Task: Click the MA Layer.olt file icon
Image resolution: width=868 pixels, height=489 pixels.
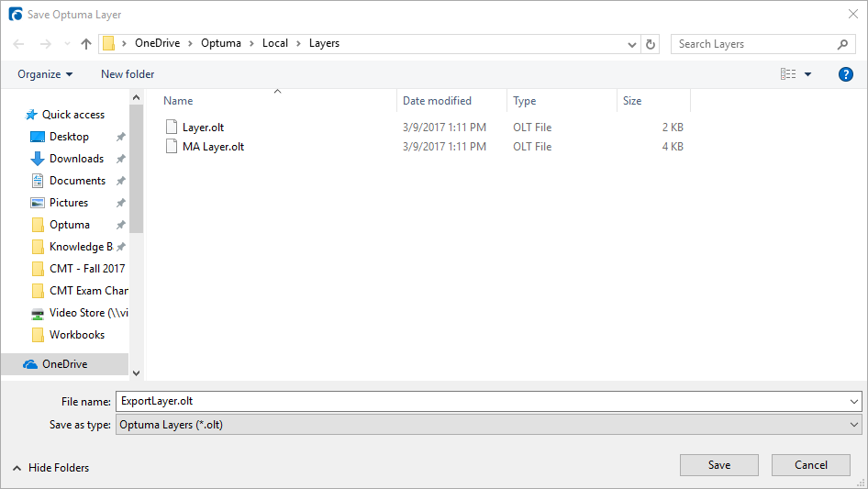Action: tap(172, 146)
